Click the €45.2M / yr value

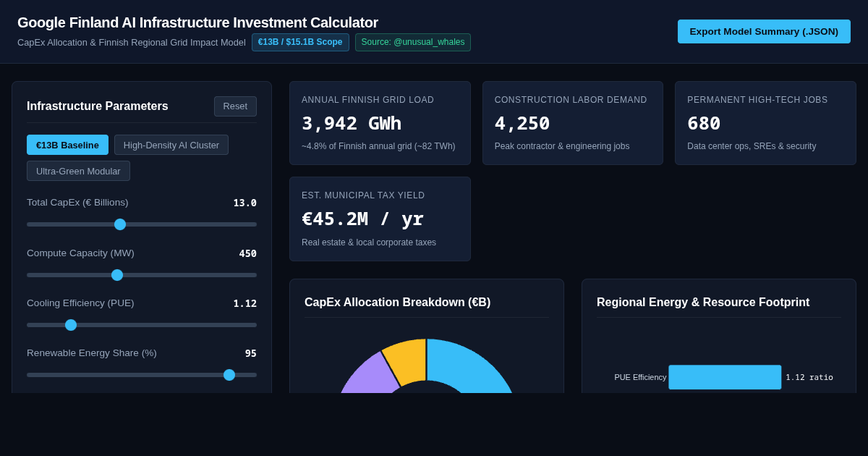(x=362, y=219)
